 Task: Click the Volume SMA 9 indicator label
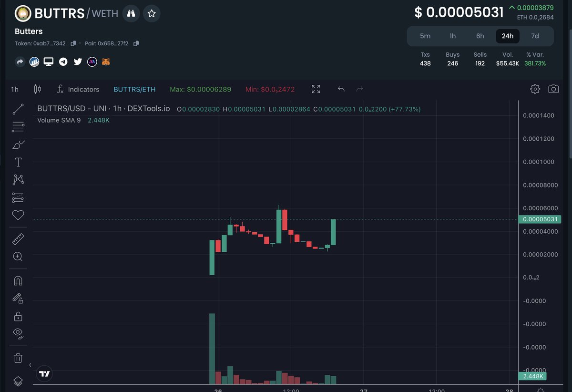point(59,120)
